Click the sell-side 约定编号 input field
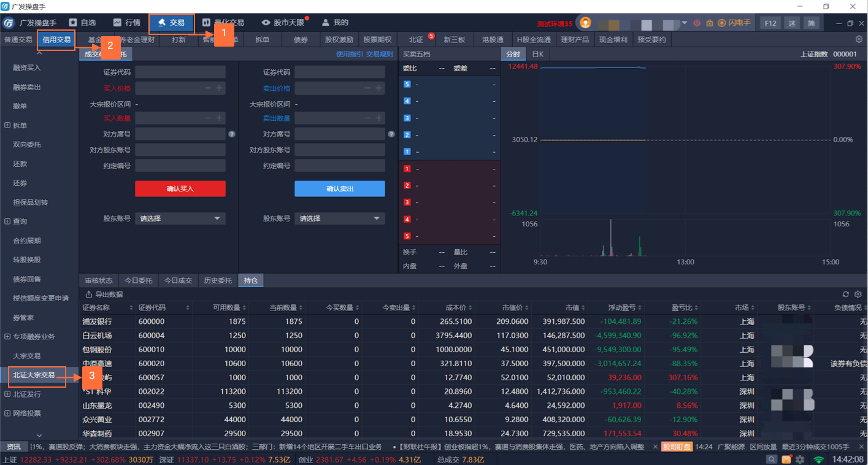The height and width of the screenshot is (465, 868). tap(340, 166)
